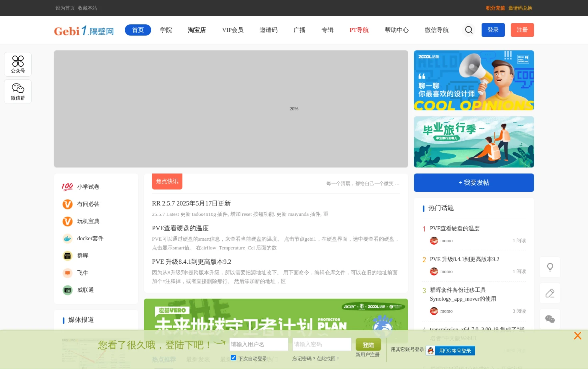Screen dimensions: 588x369
Task: Click the + 我要发帖 button
Action: pos(474,183)
